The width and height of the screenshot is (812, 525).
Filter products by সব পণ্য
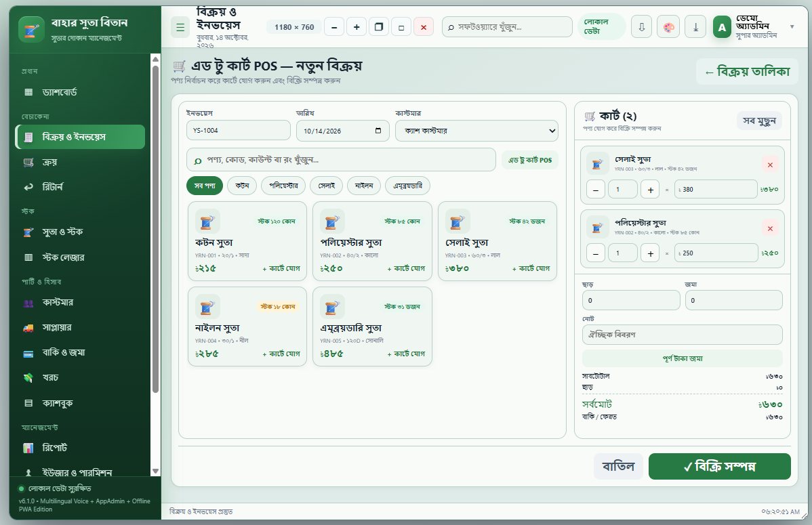pos(205,186)
